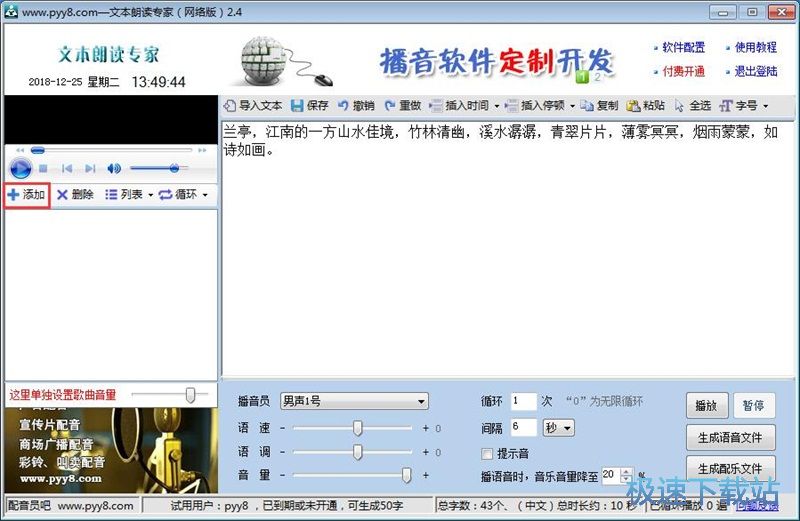Open the 使用教程 tutorial link
Image resolution: width=800 pixels, height=521 pixels.
(756, 47)
